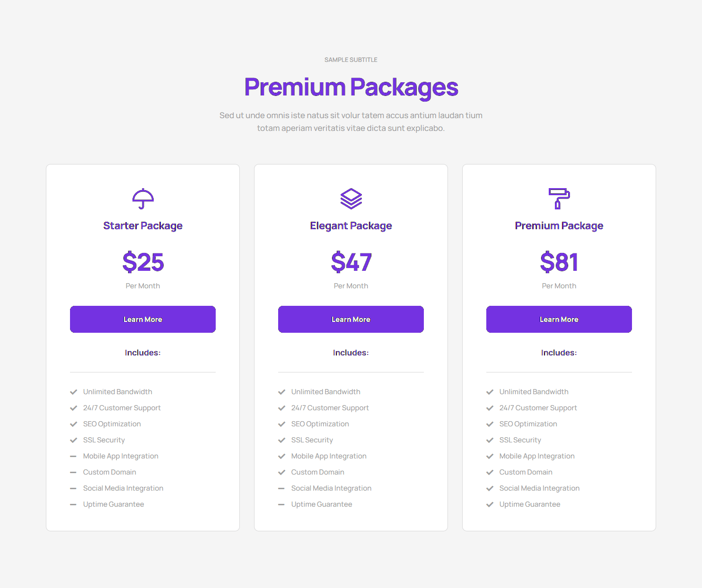Click checkmark beside Elegant's Custom Domain

(x=281, y=472)
